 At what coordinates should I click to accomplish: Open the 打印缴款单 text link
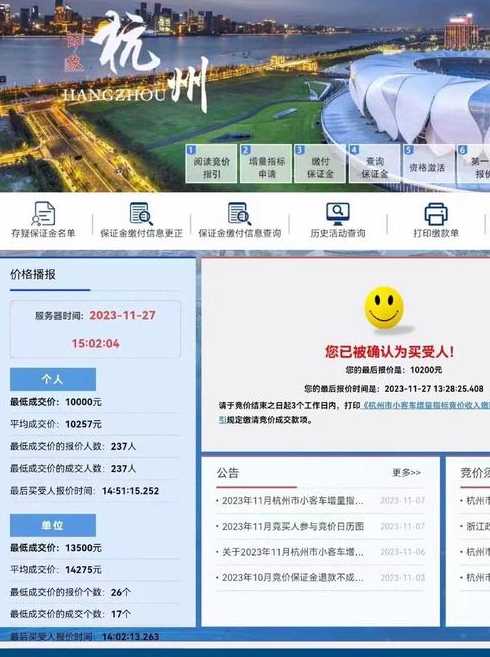(x=436, y=233)
